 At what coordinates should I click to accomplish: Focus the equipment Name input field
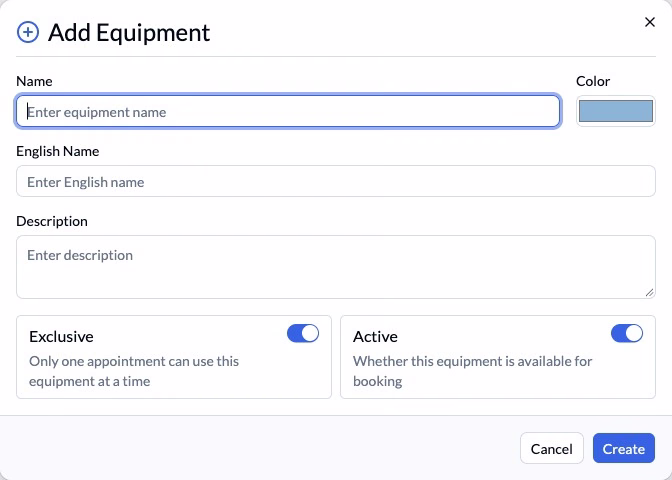pos(288,111)
